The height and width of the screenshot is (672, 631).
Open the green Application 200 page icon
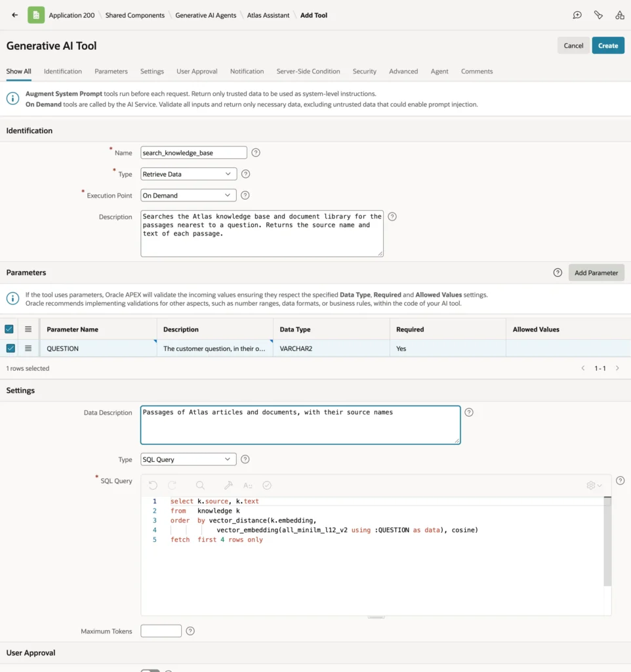(36, 15)
